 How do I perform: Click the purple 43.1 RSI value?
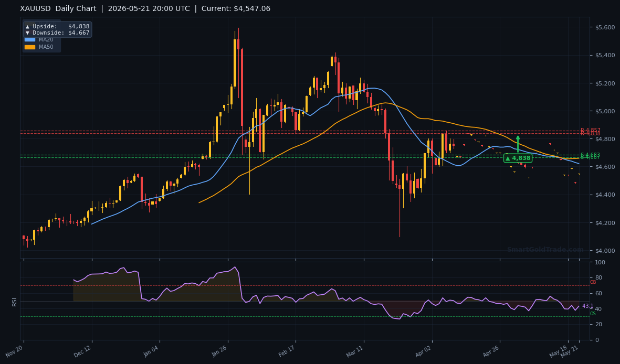pyautogui.click(x=587, y=306)
